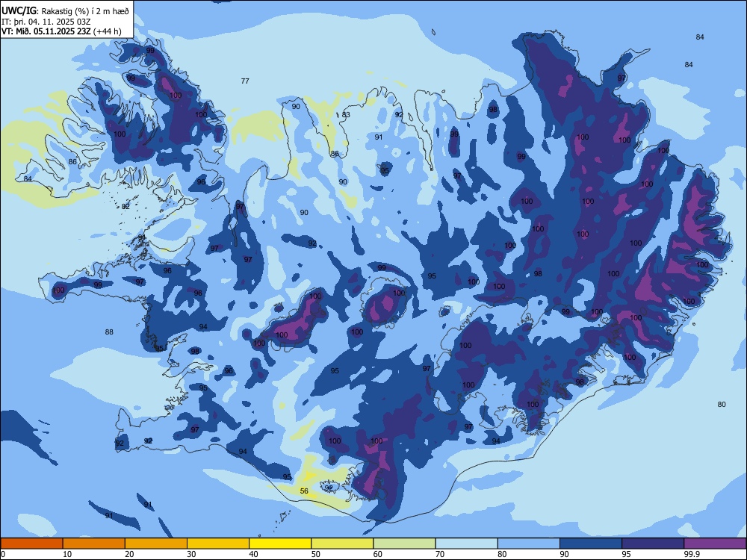
Task: Click the legend tick label '70'
Action: (x=440, y=554)
